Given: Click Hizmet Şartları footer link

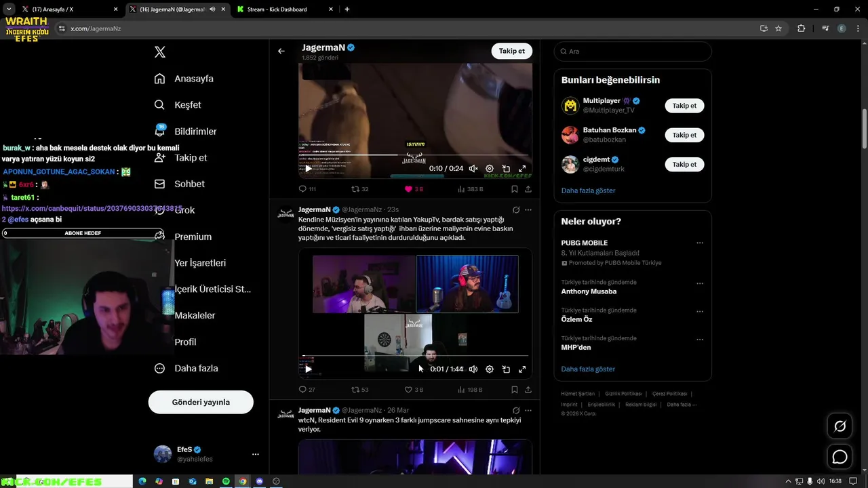Looking at the screenshot, I should click(578, 394).
